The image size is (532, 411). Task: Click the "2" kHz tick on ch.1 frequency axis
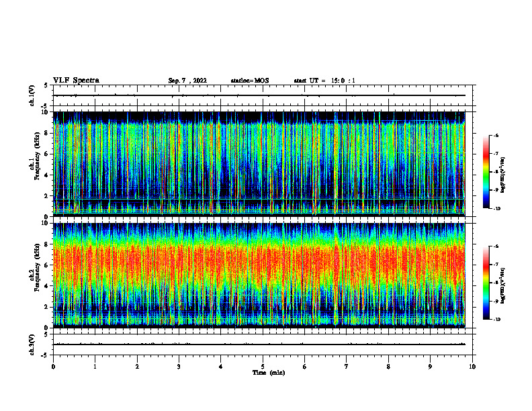pyautogui.click(x=47, y=196)
